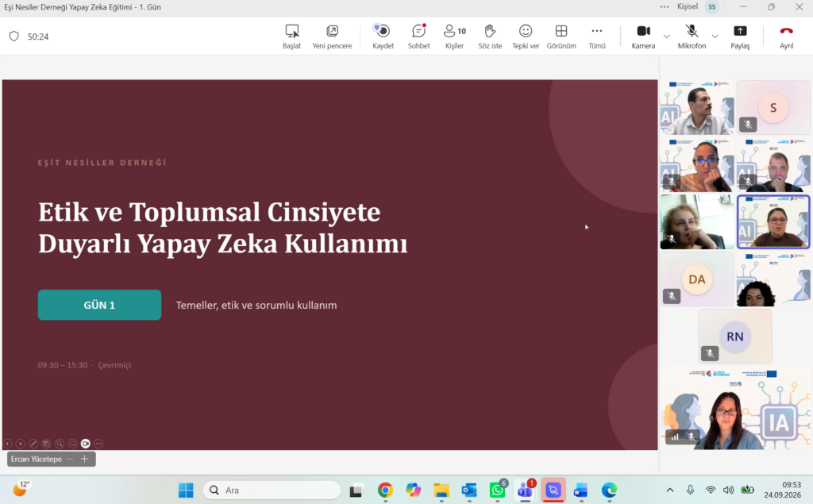Click the Teams meeting timer 50:24
Screen dimensions: 813x504
(38, 37)
